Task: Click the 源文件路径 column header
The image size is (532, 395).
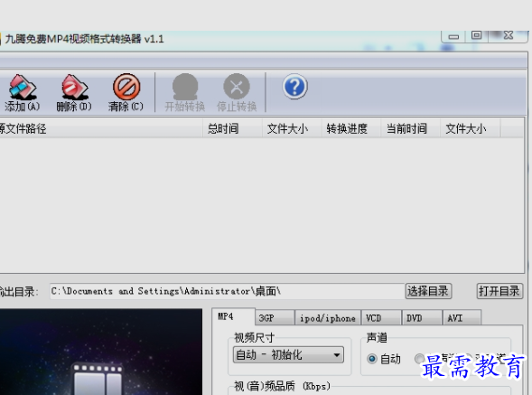Action: [101, 128]
